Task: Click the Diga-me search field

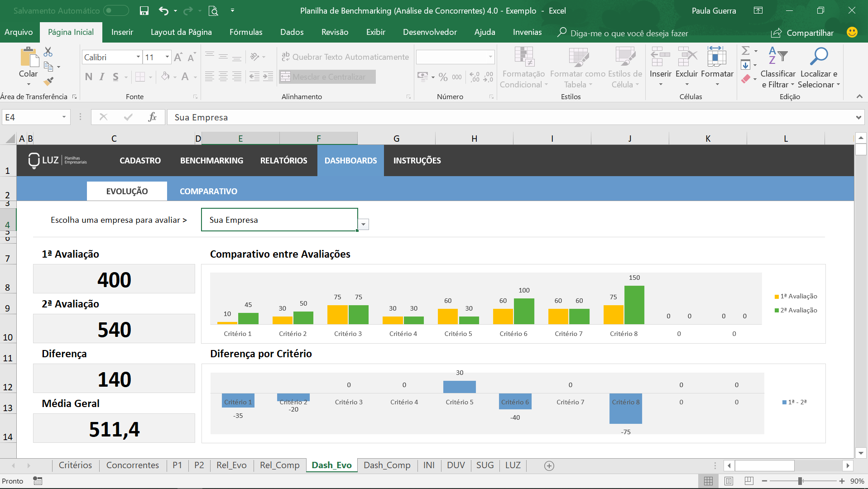Action: [x=623, y=33]
